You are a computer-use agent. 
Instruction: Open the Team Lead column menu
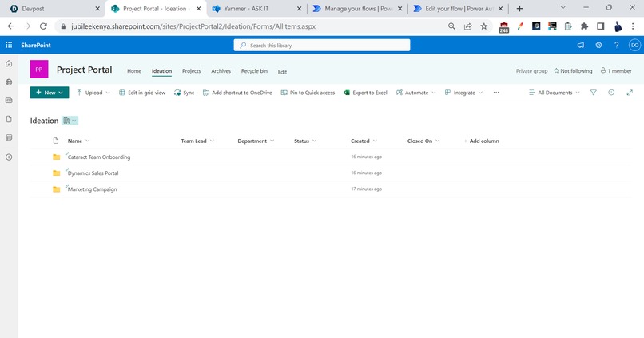coord(197,141)
